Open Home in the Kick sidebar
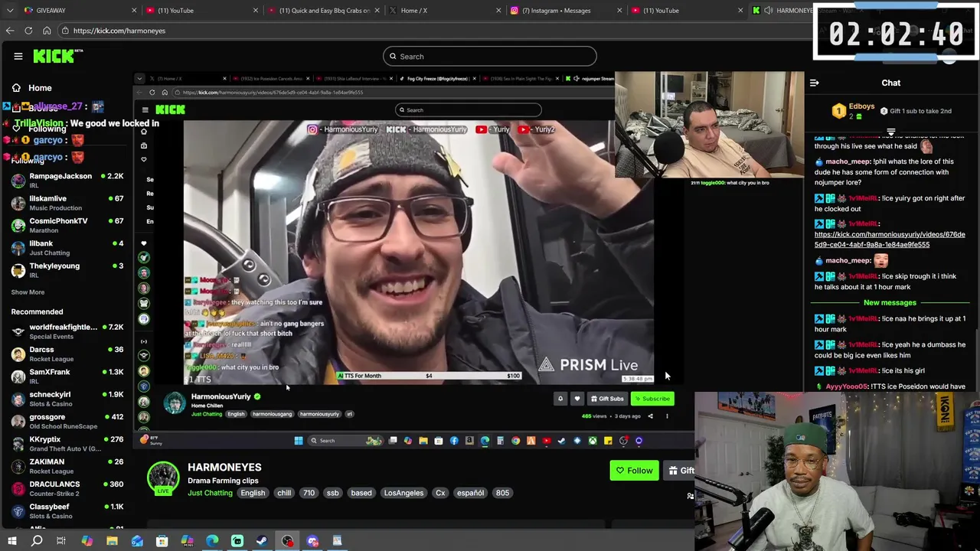Image resolution: width=980 pixels, height=551 pixels. (32, 88)
